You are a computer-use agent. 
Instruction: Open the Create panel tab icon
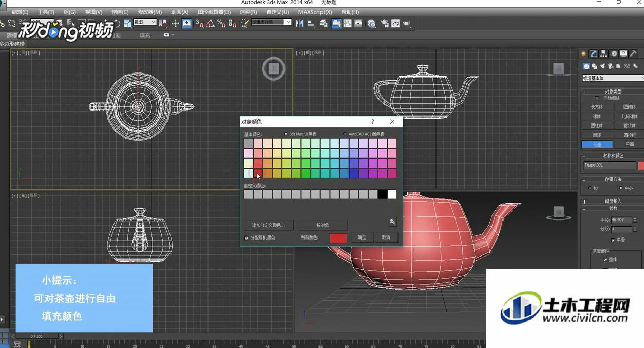(583, 53)
